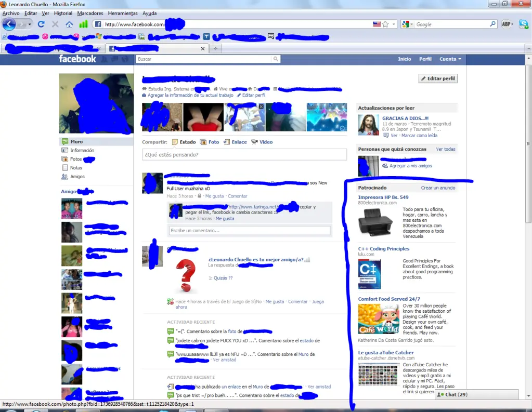The image size is (532, 412).
Task: Click the Enlace attachment icon
Action: 227,142
